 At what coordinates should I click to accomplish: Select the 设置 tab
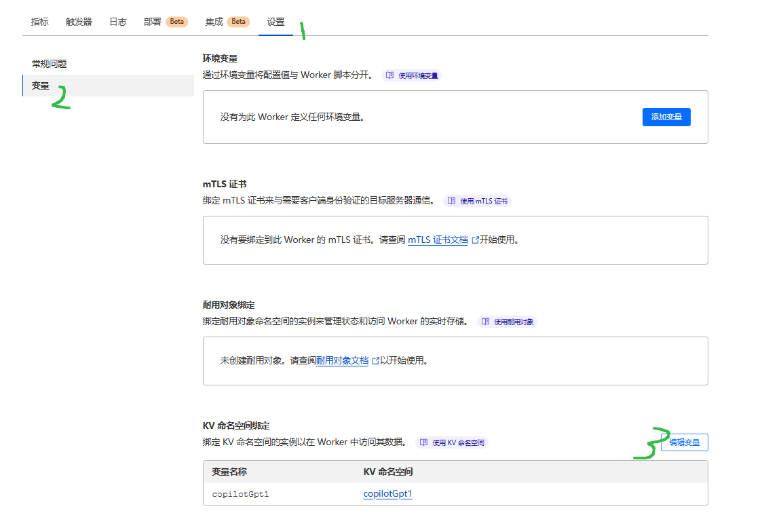pos(275,22)
